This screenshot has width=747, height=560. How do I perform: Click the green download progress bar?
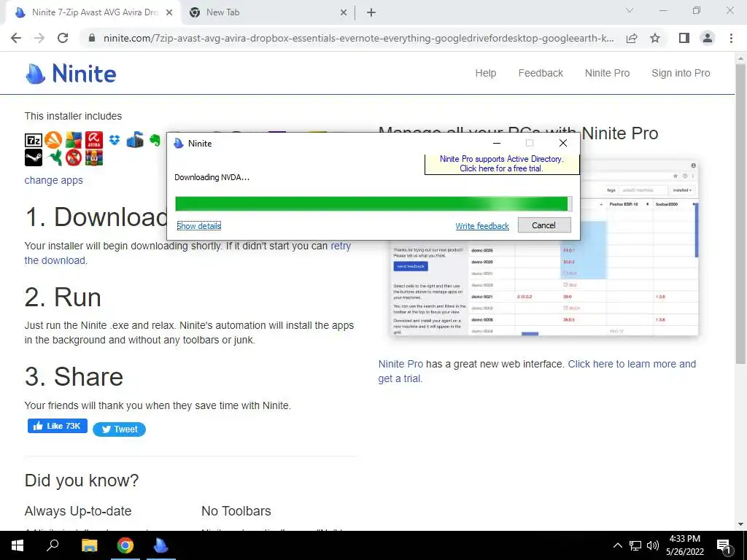pos(373,204)
